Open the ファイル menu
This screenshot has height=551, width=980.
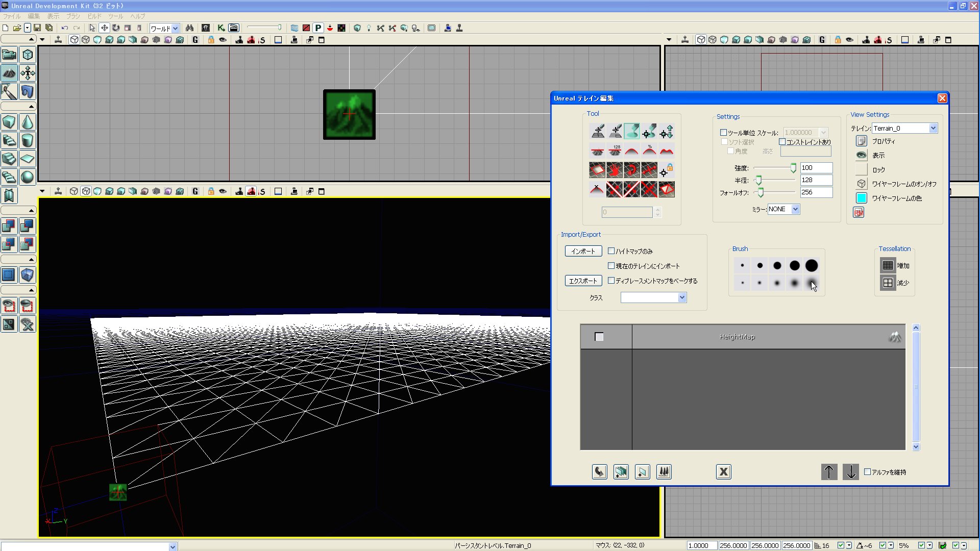(12, 16)
